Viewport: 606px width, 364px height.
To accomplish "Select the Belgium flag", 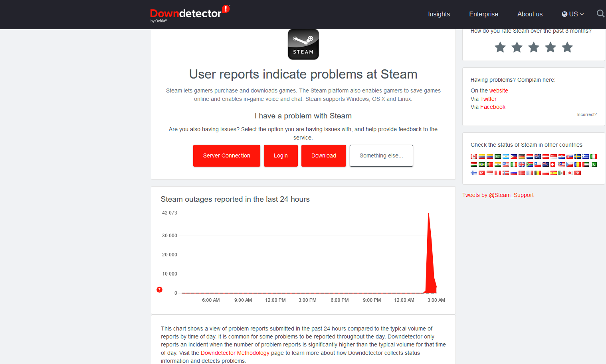I will 538,173.
